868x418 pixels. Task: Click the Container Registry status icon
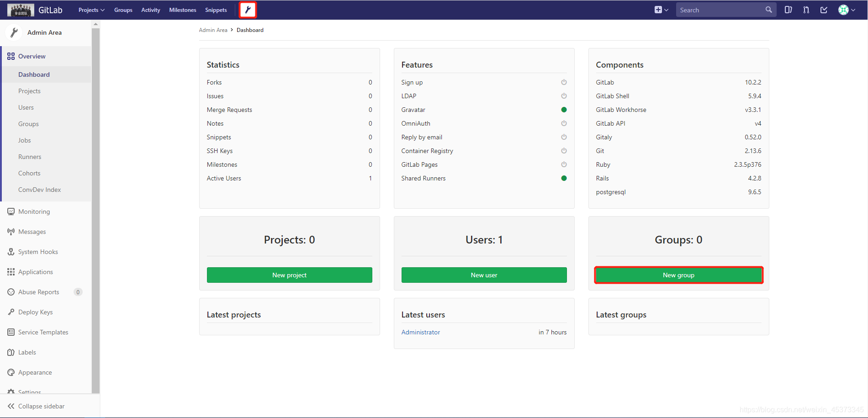click(564, 151)
